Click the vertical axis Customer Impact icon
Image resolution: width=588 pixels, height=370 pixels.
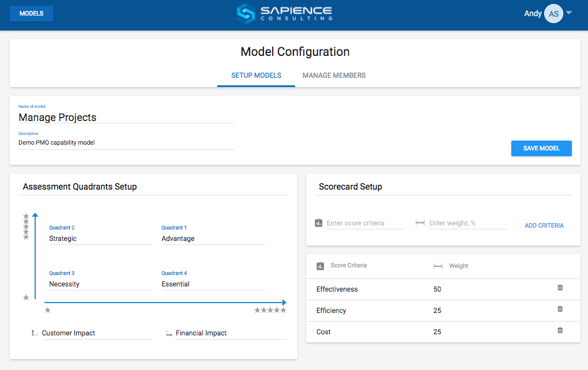tap(34, 333)
